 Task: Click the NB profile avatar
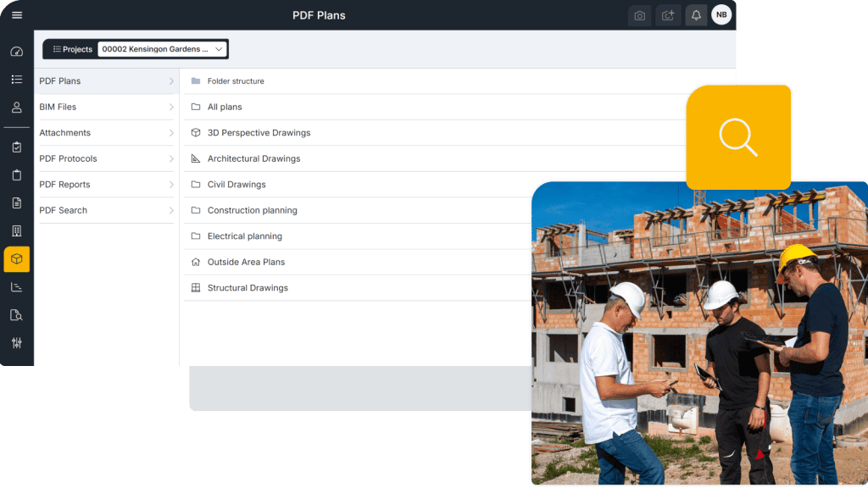(x=721, y=14)
